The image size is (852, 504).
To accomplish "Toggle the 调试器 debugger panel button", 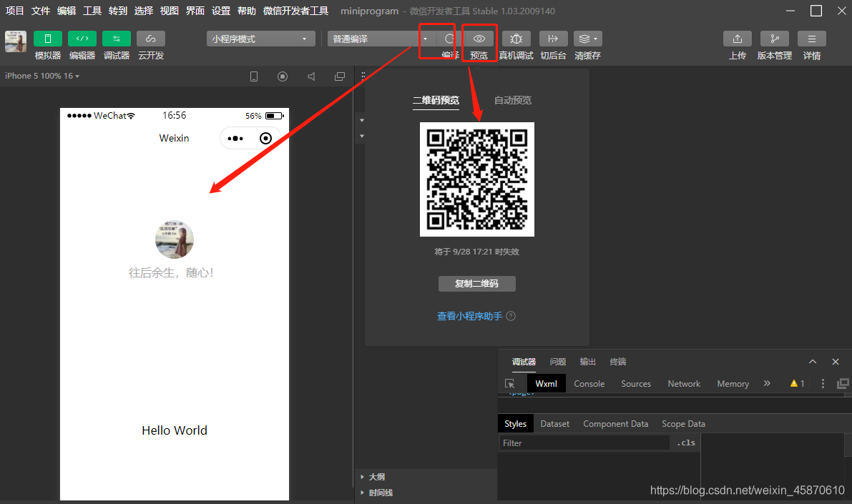I will (x=117, y=39).
